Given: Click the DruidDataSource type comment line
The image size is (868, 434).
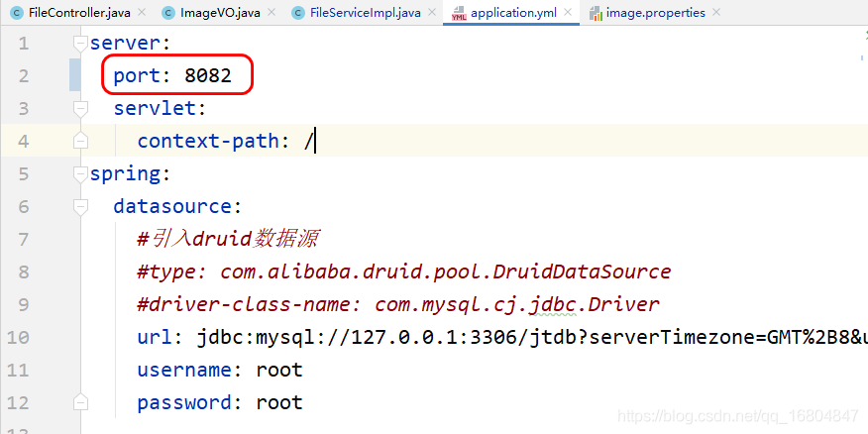Looking at the screenshot, I should pos(404,271).
